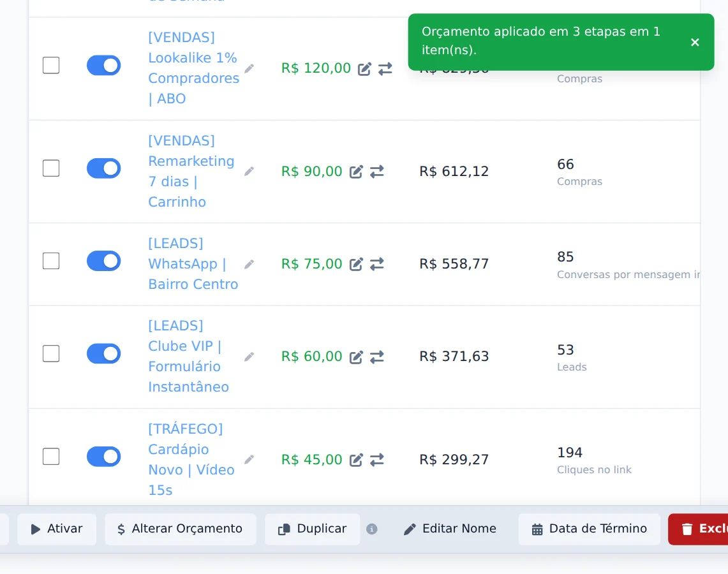This screenshot has width=728, height=574.
Task: Edit budget of Remarketing 7 dias campaign
Action: pos(356,172)
